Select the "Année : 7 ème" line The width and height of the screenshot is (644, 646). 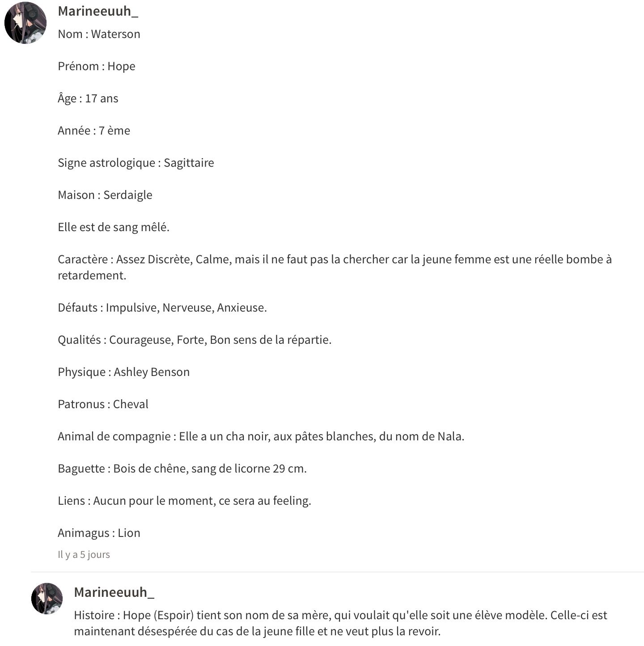click(x=94, y=131)
